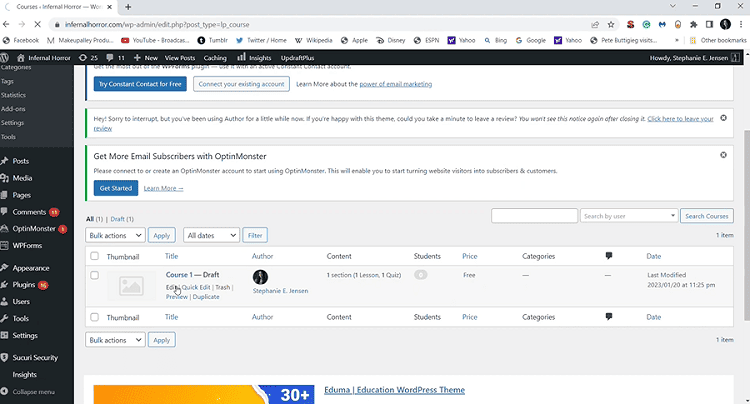Open a new browser tab
The height and width of the screenshot is (404, 750).
(x=128, y=7)
